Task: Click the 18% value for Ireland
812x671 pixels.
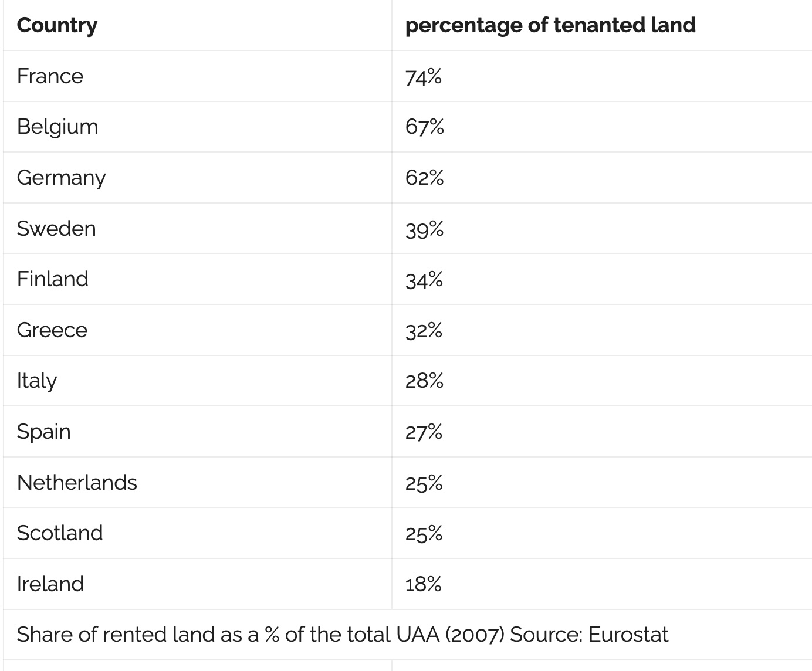Action: click(423, 584)
